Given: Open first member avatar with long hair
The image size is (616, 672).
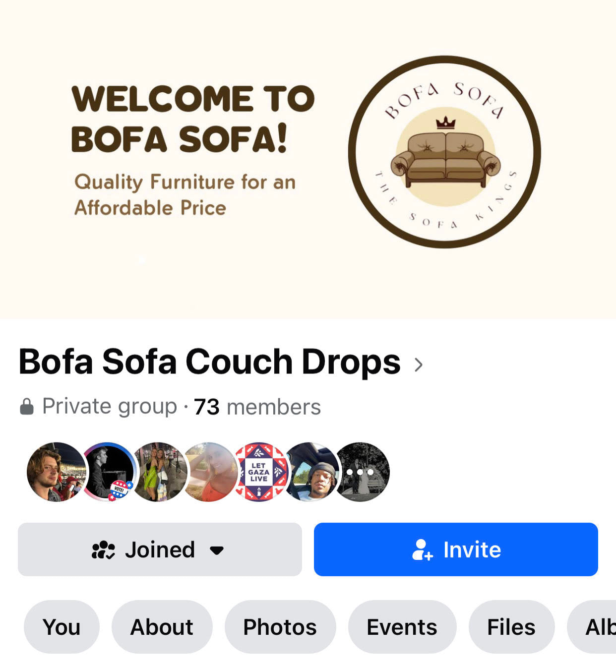Looking at the screenshot, I should click(56, 472).
